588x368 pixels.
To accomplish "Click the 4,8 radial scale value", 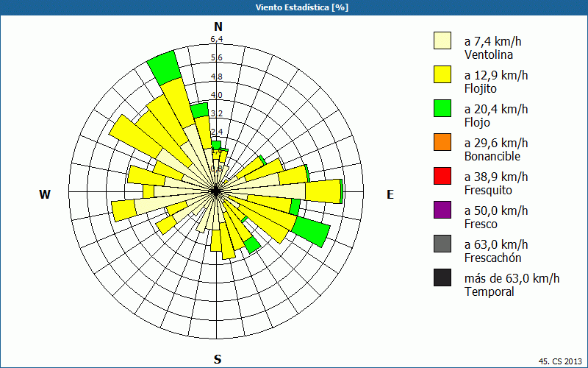I will pyautogui.click(x=216, y=77).
